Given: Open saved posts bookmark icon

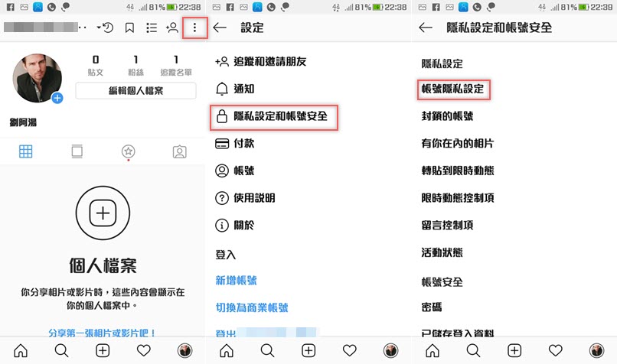Looking at the screenshot, I should coord(129,28).
